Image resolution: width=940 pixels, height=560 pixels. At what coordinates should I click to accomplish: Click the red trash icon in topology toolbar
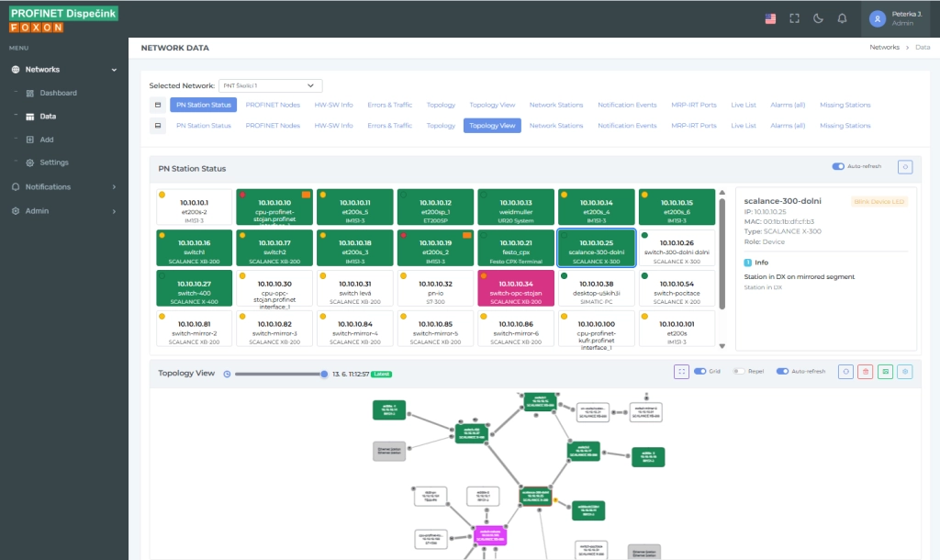point(866,372)
